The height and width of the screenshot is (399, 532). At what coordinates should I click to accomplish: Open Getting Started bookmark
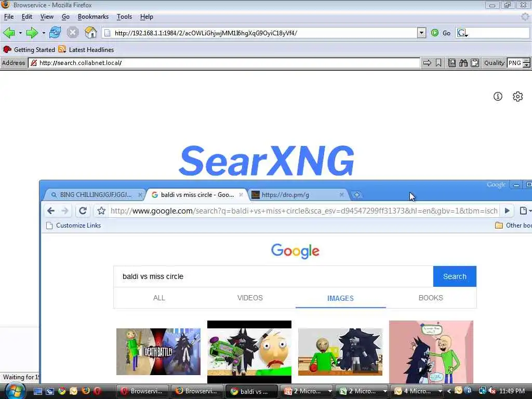tap(29, 50)
